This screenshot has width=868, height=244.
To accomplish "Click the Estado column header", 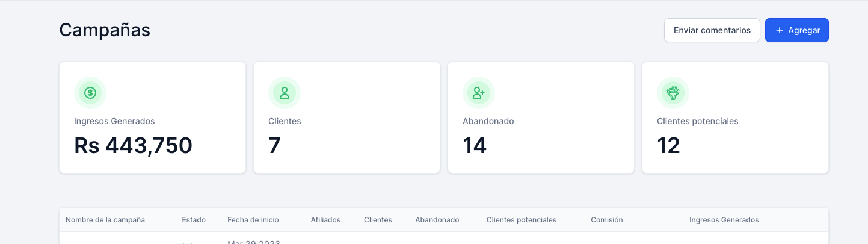I will (x=194, y=220).
